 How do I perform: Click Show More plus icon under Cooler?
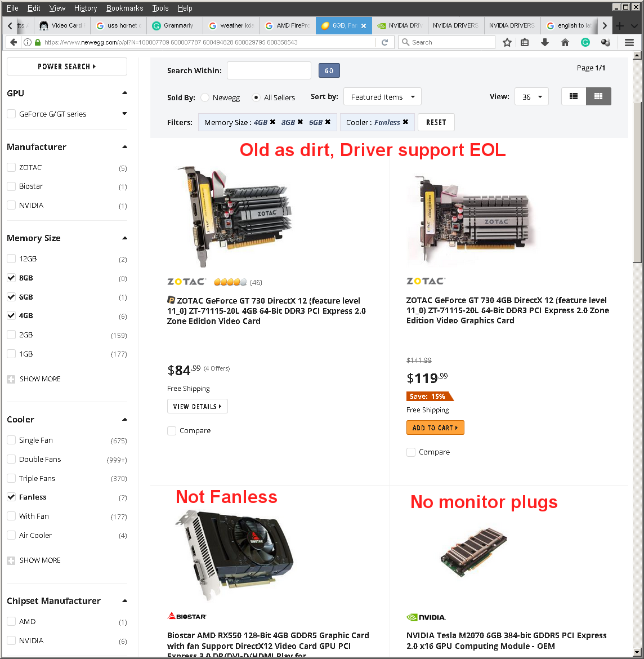(11, 560)
